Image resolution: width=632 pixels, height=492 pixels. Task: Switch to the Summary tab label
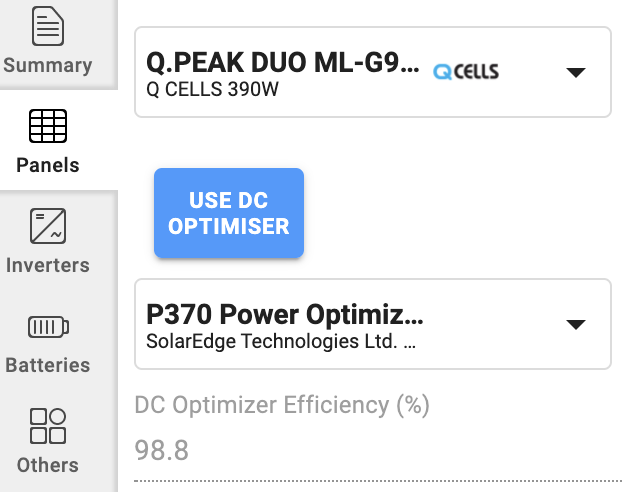click(48, 65)
